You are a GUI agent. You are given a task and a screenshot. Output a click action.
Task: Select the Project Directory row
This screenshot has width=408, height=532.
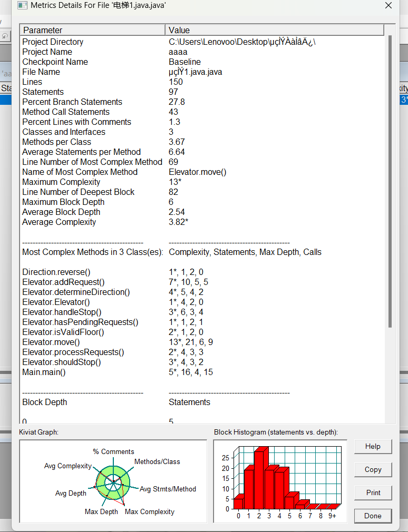pos(202,42)
